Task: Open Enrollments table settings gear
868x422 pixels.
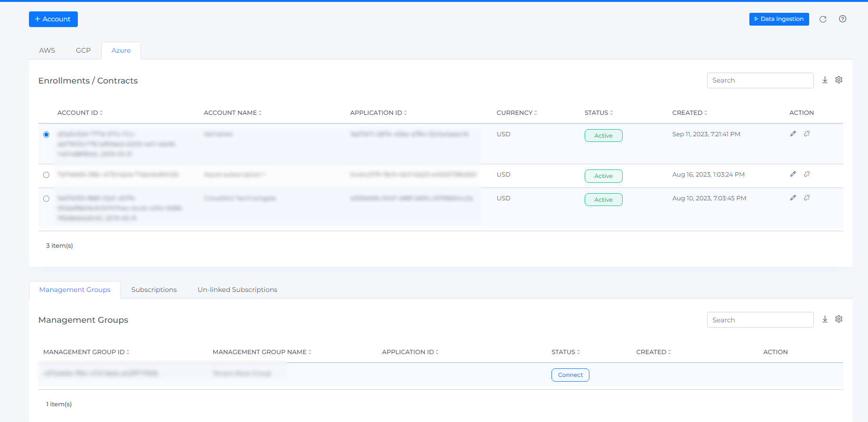Action: 839,80
